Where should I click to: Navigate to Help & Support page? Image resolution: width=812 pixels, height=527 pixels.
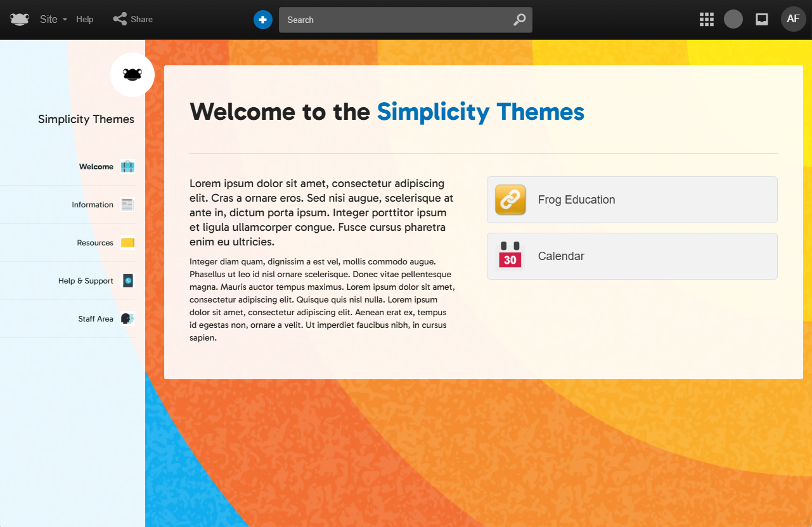click(86, 281)
